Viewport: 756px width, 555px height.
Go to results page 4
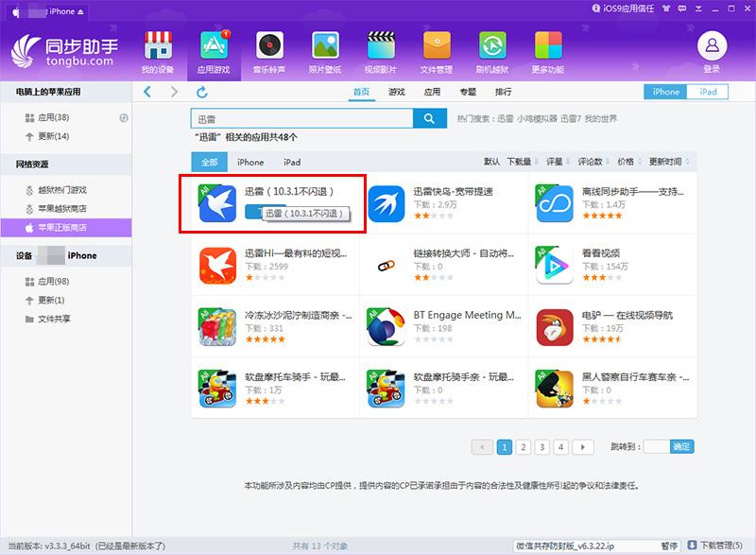[560, 447]
